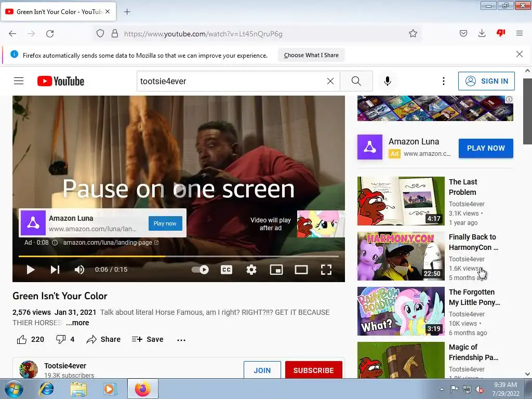532x399 pixels.
Task: View site security lock info
Action: pyautogui.click(x=115, y=34)
